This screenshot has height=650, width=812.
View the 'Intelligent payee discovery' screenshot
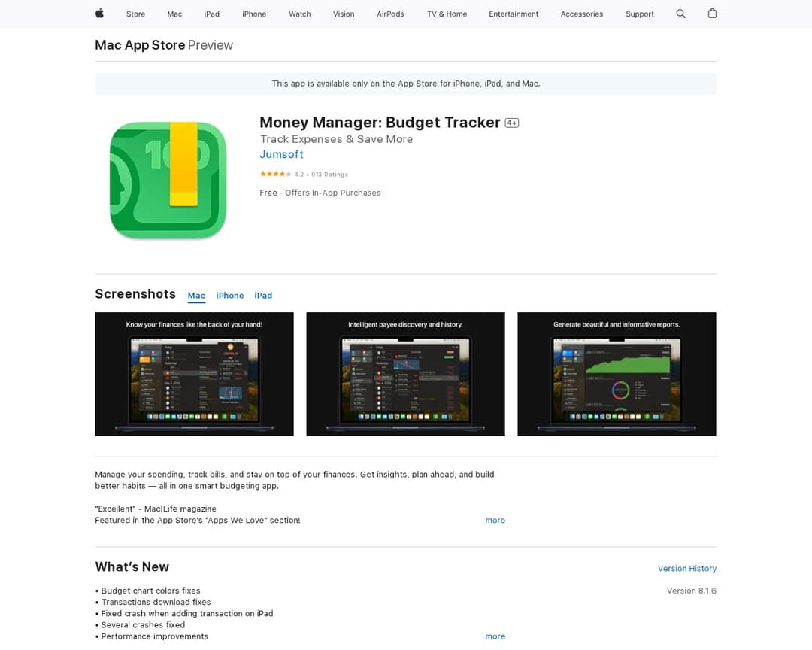click(405, 374)
